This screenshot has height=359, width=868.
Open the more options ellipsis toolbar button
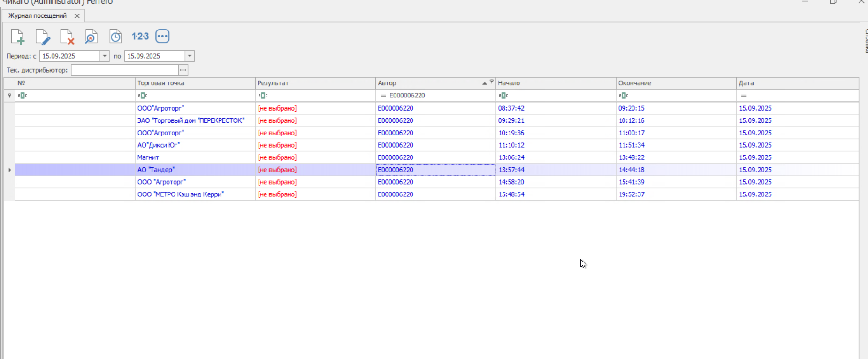click(x=162, y=36)
